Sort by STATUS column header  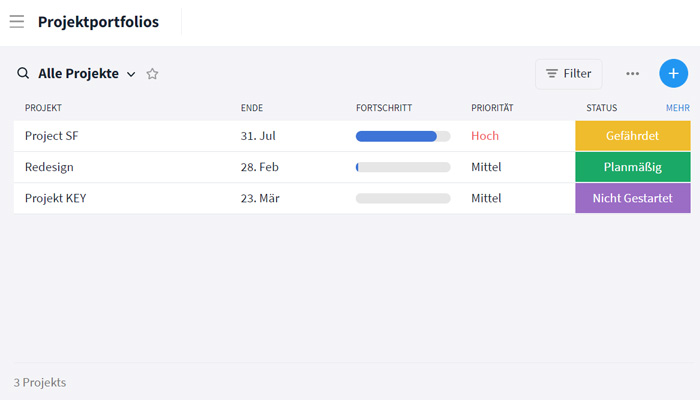(602, 108)
